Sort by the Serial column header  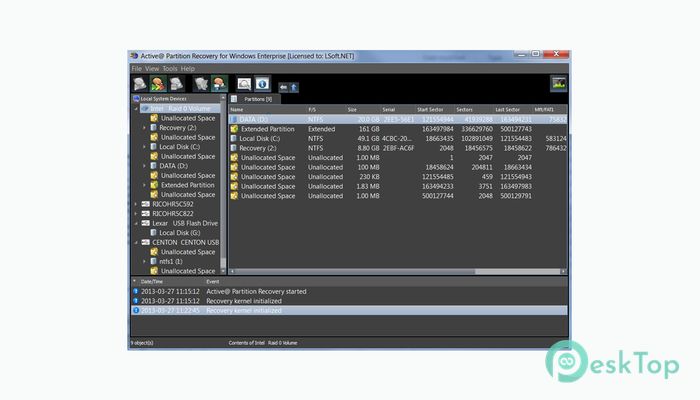pyautogui.click(x=388, y=109)
